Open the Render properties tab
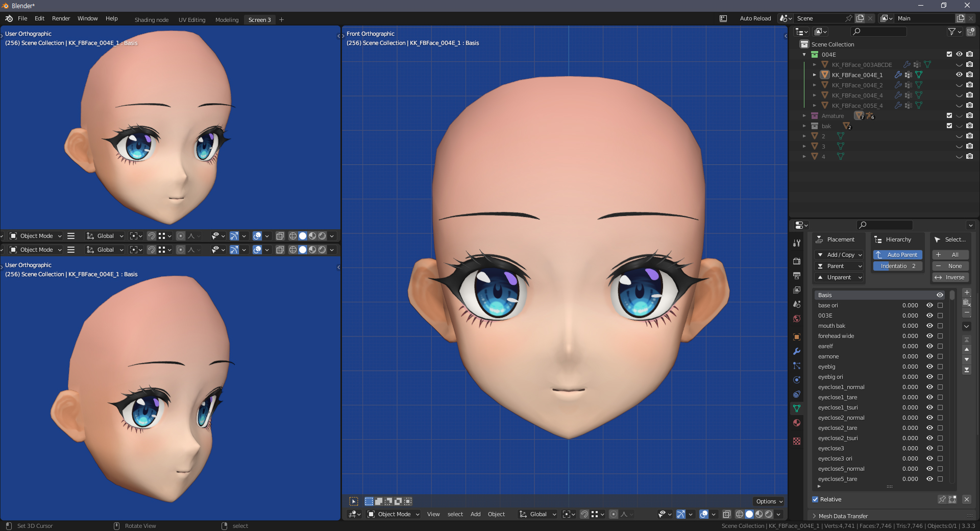Viewport: 980px width, 531px height. (x=797, y=261)
